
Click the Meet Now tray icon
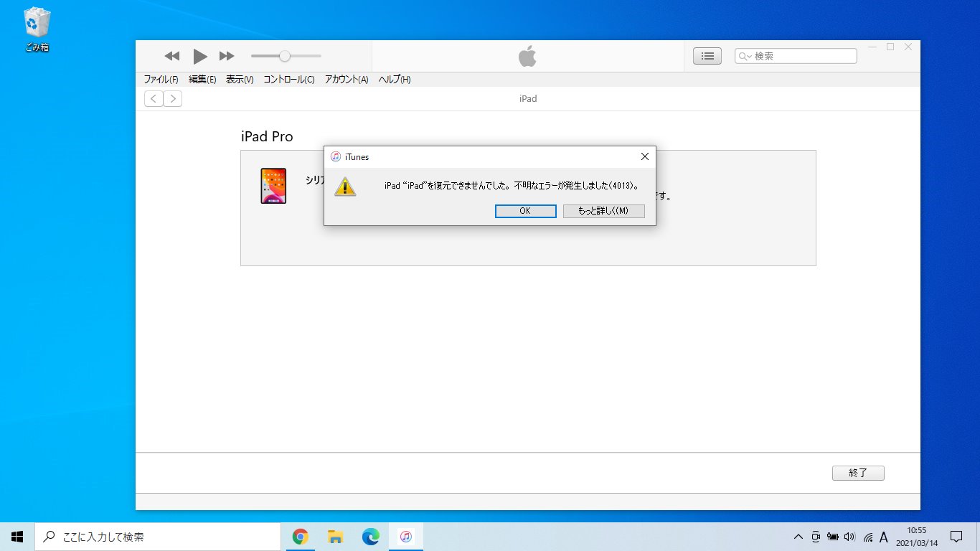[816, 537]
